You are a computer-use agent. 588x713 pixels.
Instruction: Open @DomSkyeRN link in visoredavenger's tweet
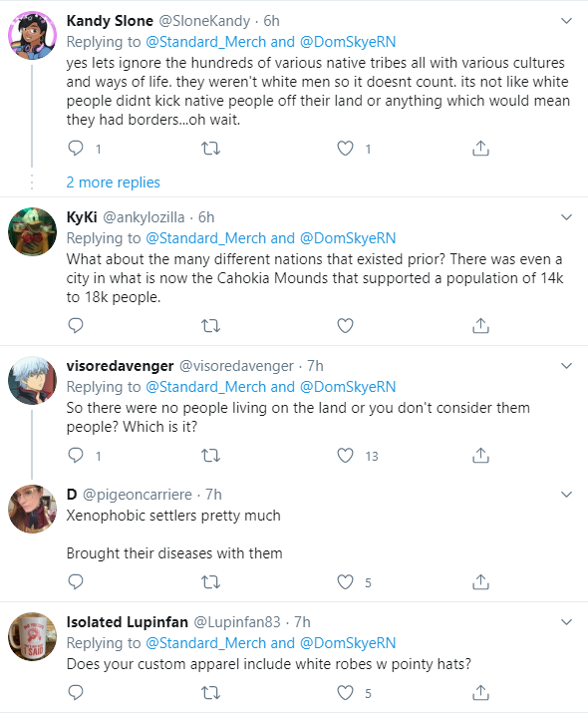click(x=348, y=387)
